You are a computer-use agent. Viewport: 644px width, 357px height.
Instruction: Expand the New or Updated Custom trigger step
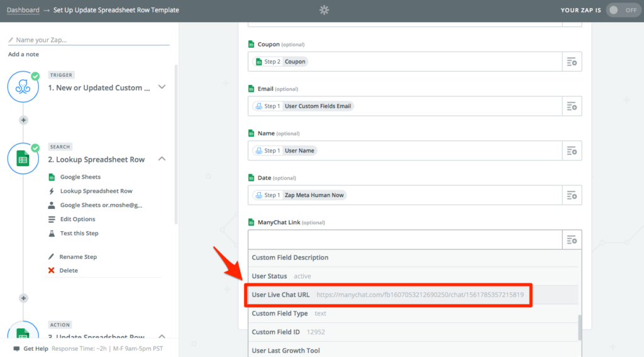pos(162,87)
